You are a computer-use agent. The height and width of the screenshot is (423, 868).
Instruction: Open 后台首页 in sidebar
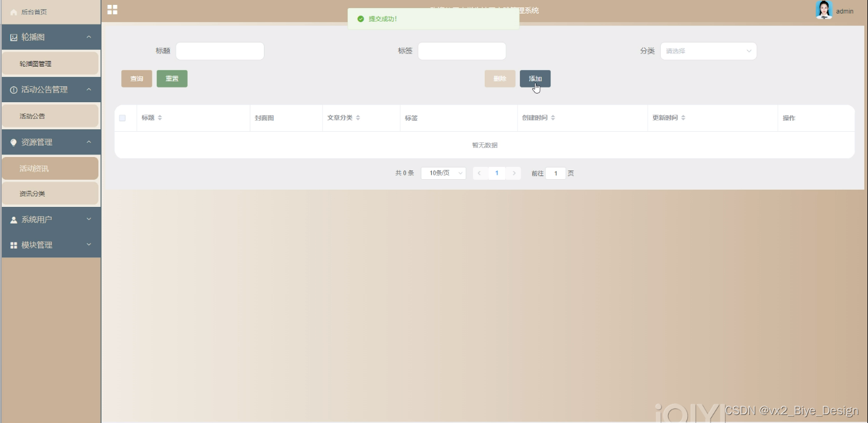click(50, 12)
